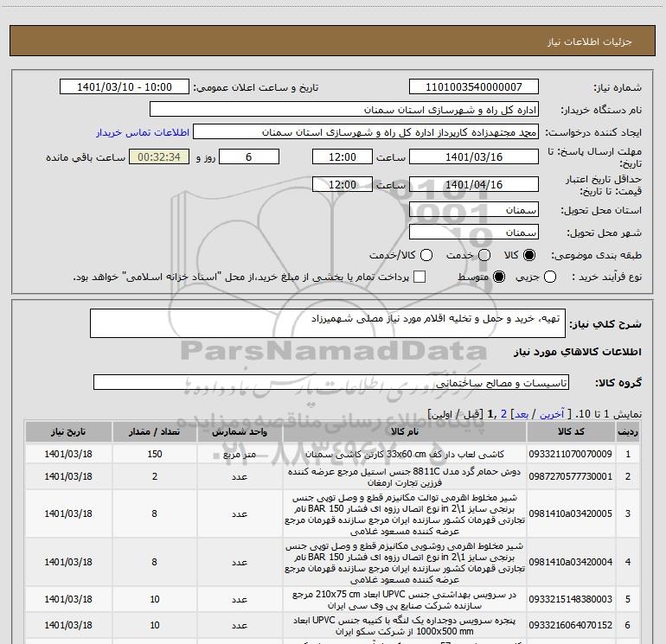Click the response deadline date 1401/03/16 field
The height and width of the screenshot is (644, 666).
click(x=474, y=156)
